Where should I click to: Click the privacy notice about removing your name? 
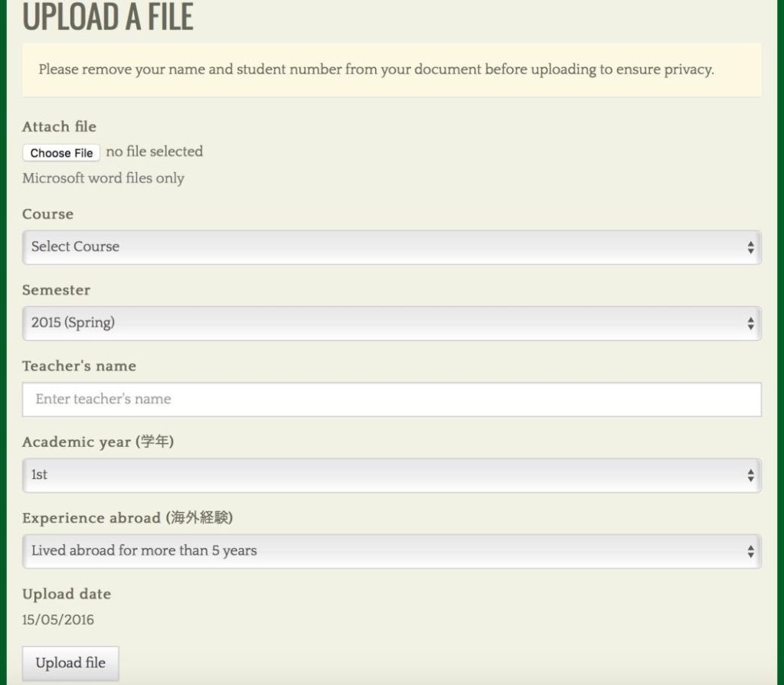point(391,70)
